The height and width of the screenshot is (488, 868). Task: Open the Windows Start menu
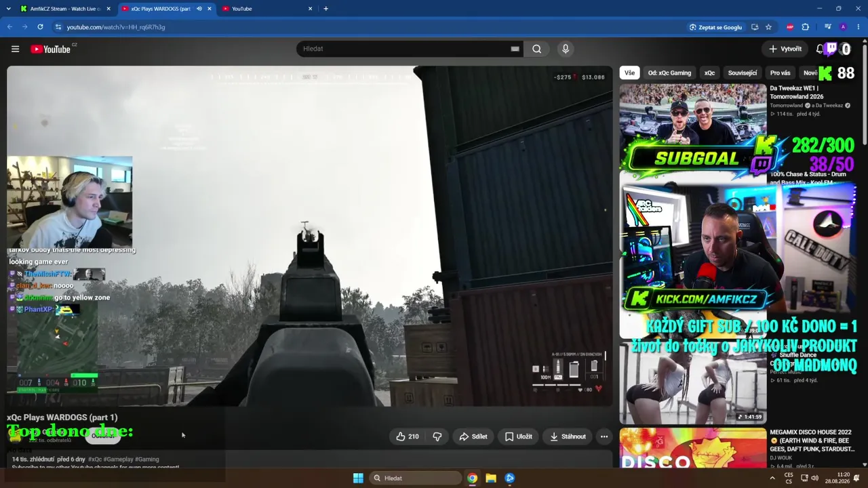pyautogui.click(x=358, y=478)
